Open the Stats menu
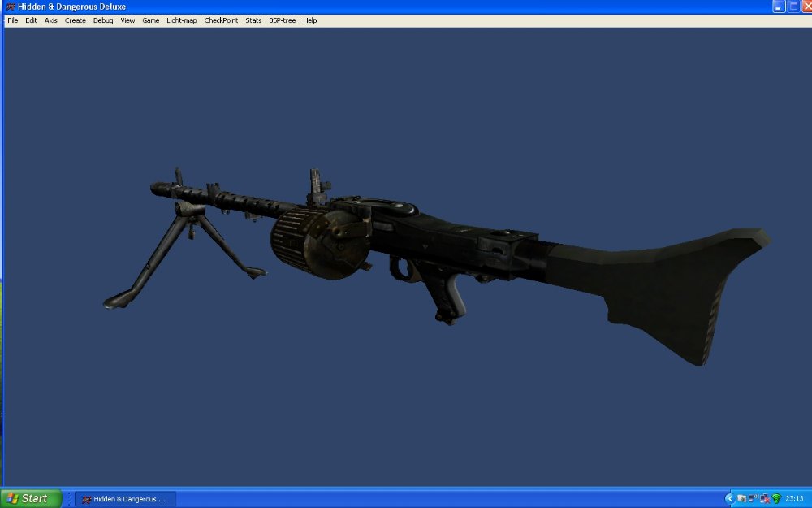The height and width of the screenshot is (508, 812). [253, 20]
